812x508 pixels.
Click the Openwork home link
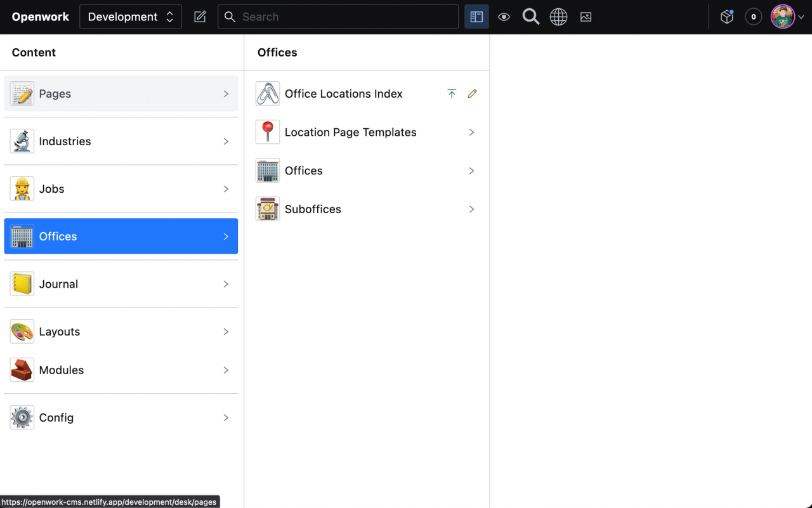pyautogui.click(x=41, y=17)
